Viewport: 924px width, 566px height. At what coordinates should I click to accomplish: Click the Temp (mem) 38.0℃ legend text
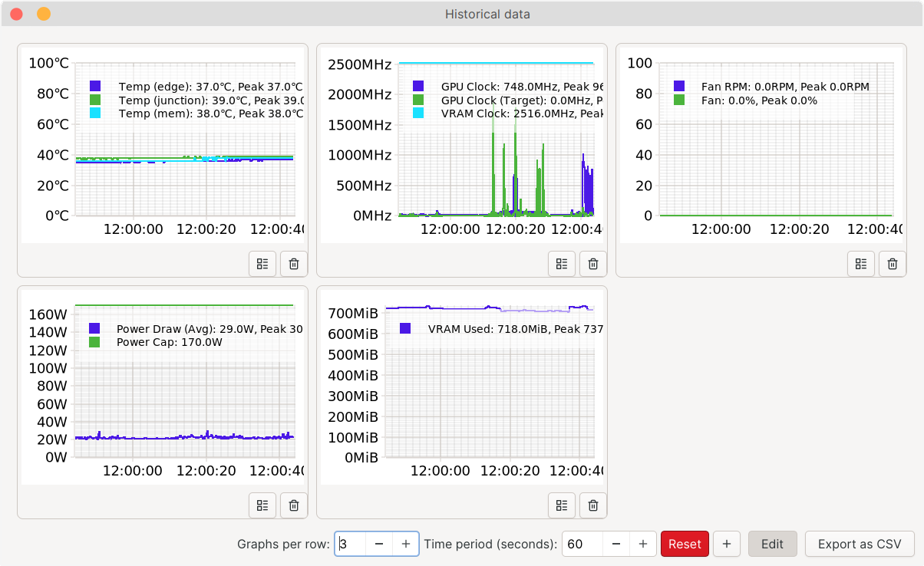coord(211,114)
